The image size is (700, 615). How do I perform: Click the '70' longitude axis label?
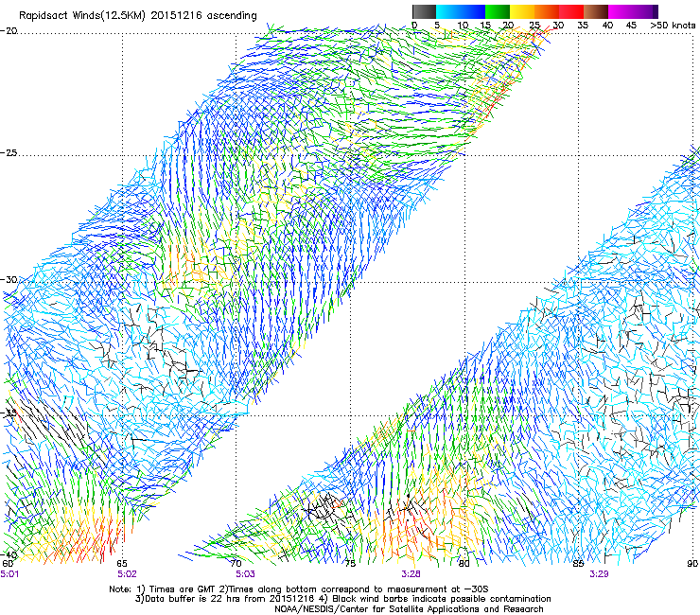(x=236, y=564)
